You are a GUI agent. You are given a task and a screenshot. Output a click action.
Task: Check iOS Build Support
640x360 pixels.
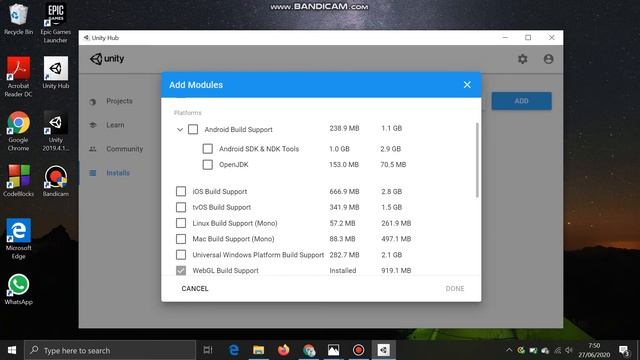point(181,191)
